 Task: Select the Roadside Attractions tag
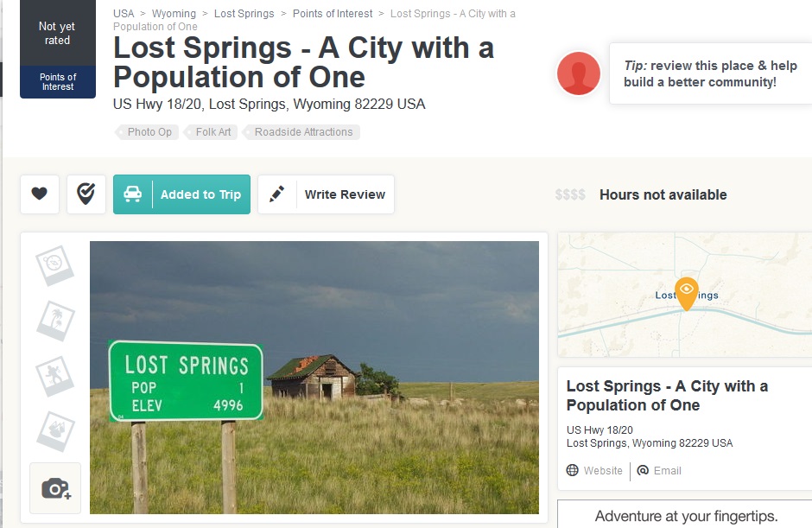coord(303,132)
